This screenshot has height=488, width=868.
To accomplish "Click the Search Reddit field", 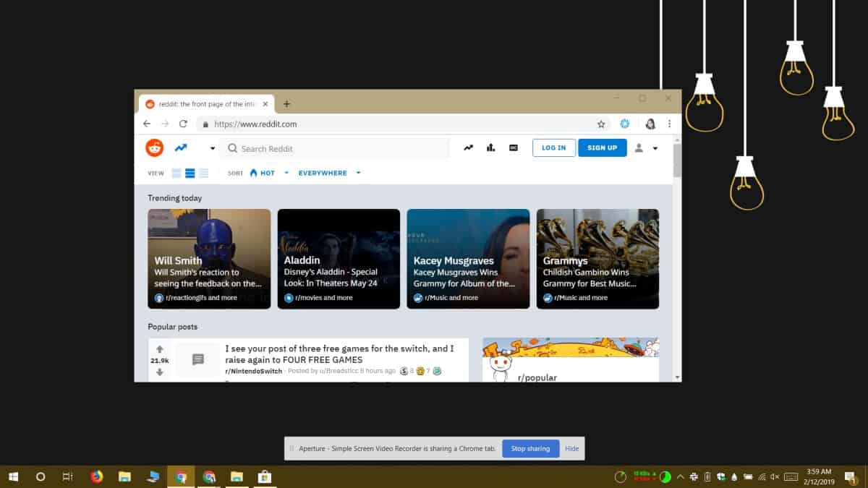I will pos(335,148).
